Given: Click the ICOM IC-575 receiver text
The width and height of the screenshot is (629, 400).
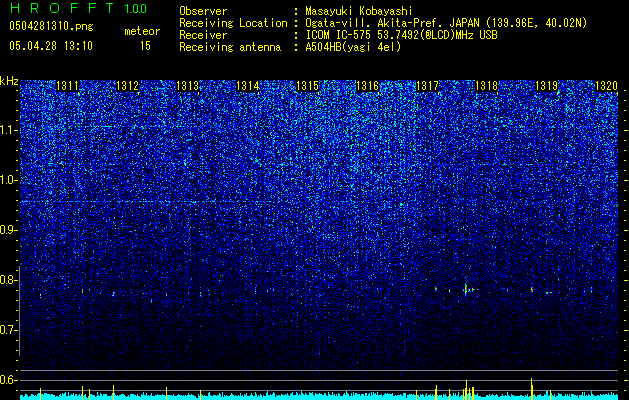Looking at the screenshot, I should [401, 35].
